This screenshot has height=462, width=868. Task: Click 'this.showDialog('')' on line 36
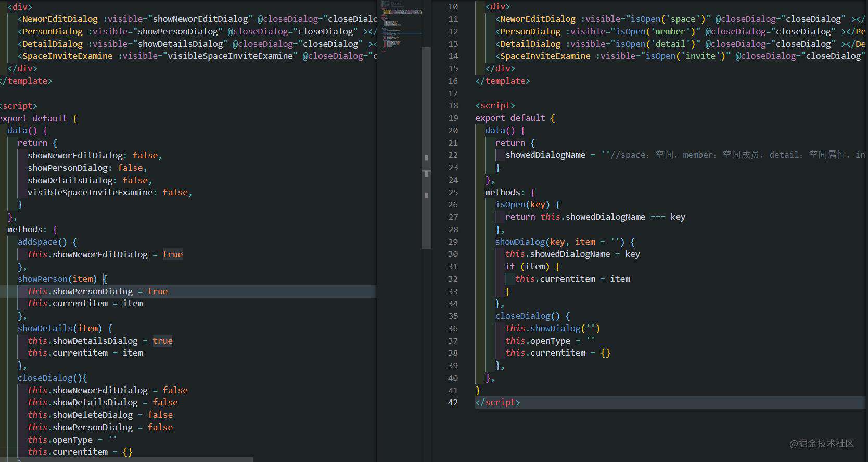(553, 329)
